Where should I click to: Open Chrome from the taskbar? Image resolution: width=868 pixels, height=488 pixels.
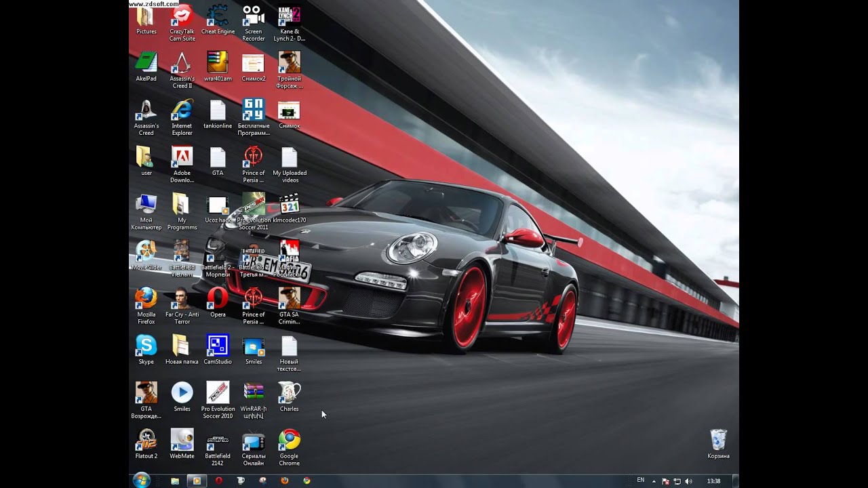pyautogui.click(x=307, y=481)
